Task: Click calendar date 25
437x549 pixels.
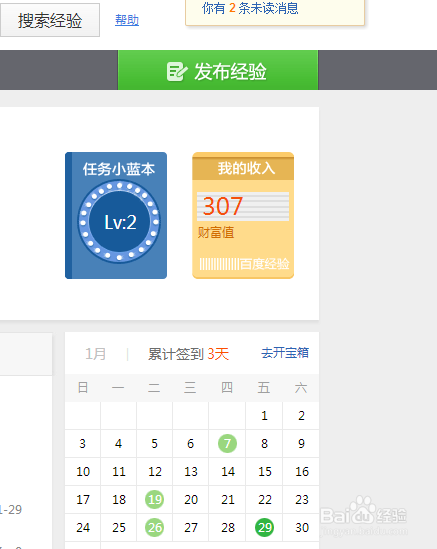Action: click(119, 528)
